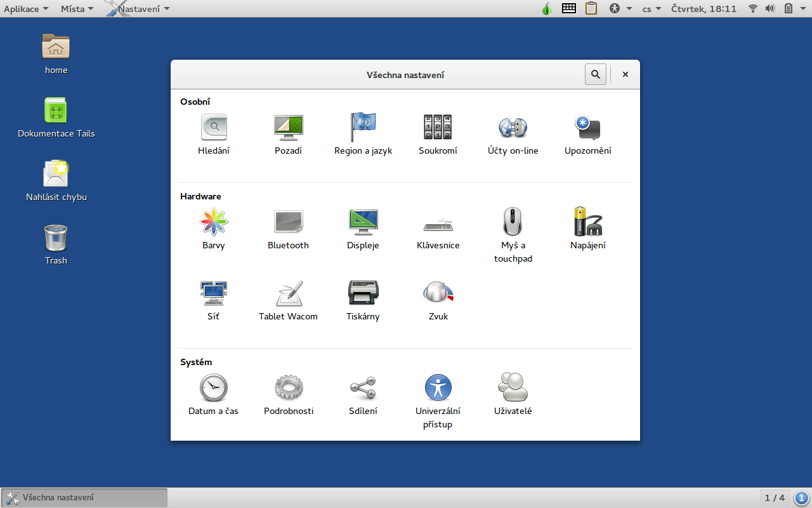The width and height of the screenshot is (812, 508).
Task: Click Všechna nastavení taskbar window button
Action: (84, 498)
